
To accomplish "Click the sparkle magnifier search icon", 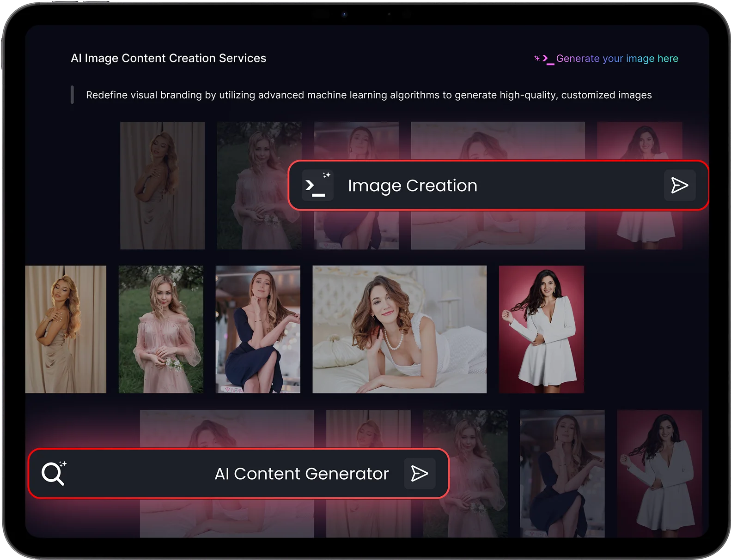I will [54, 473].
